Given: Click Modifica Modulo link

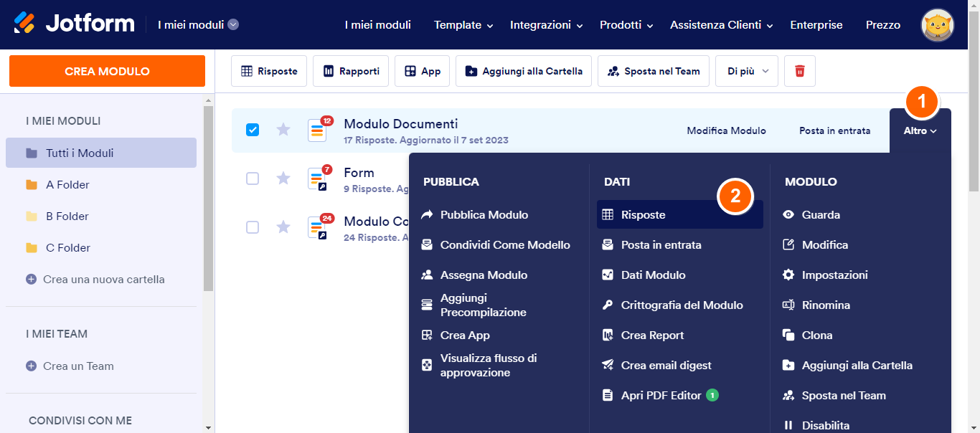Looking at the screenshot, I should coord(727,130).
